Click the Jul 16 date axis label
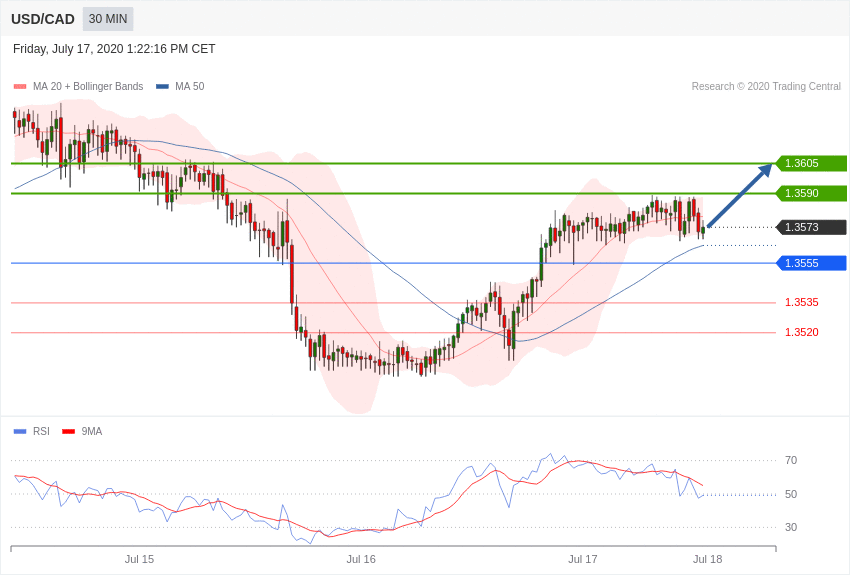This screenshot has height=576, width=850. click(361, 559)
